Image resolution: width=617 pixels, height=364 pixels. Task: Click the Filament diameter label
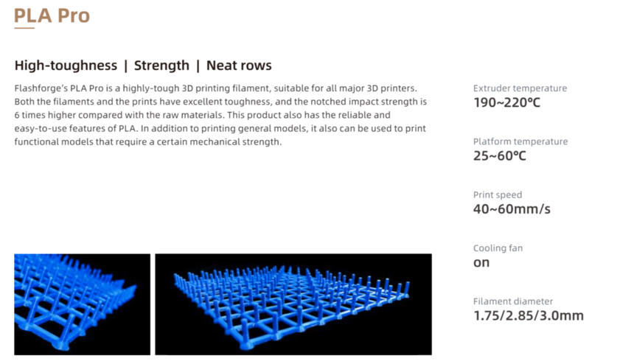point(513,301)
